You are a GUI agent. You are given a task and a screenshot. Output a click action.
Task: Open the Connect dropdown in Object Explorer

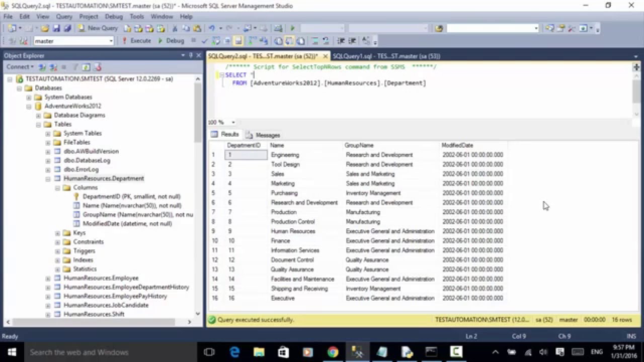coord(20,67)
